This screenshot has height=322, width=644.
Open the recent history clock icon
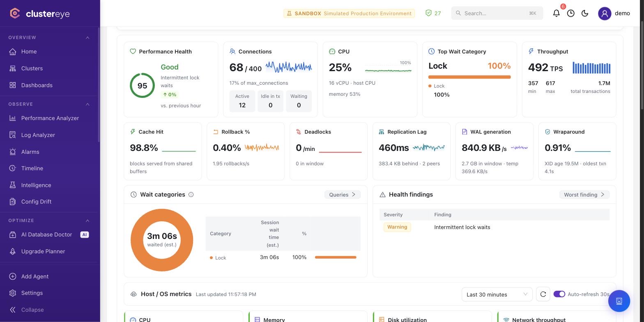[x=571, y=13]
